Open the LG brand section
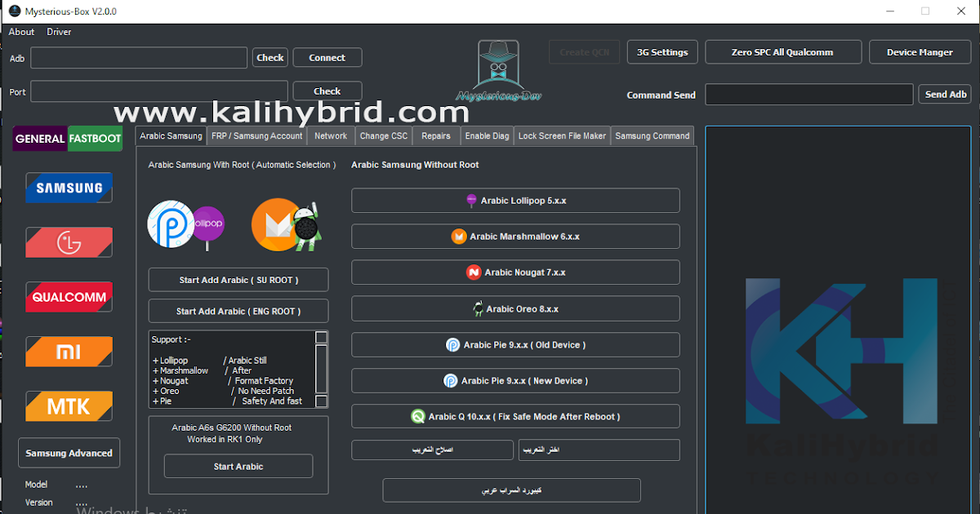 (69, 242)
